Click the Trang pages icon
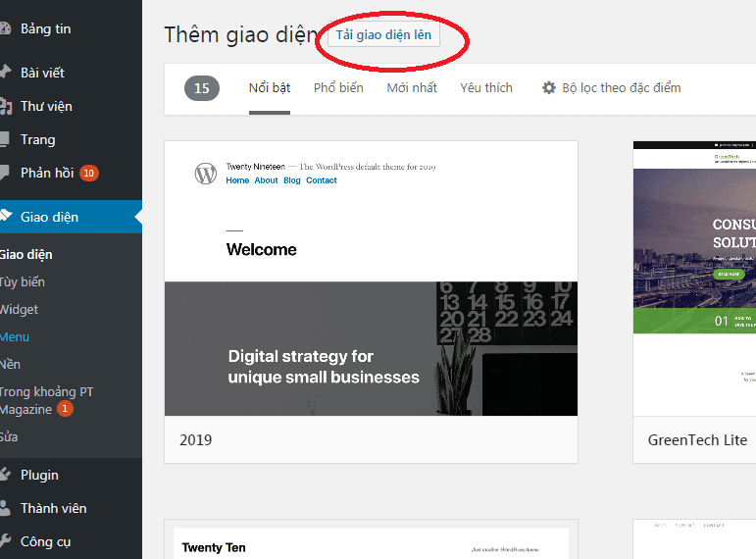 click(x=4, y=139)
